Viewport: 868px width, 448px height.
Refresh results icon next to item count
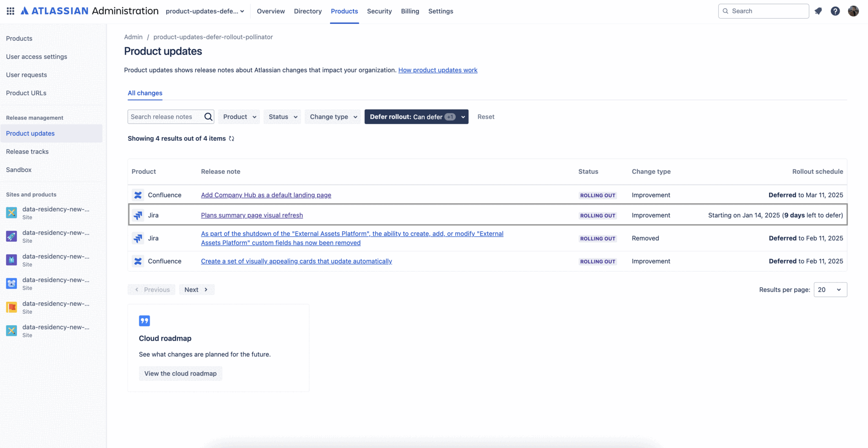(x=231, y=138)
